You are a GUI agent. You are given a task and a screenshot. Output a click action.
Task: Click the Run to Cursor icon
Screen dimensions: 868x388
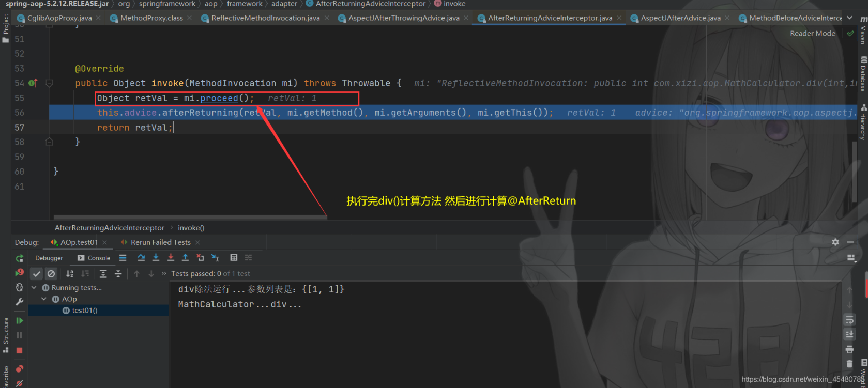[x=215, y=258]
